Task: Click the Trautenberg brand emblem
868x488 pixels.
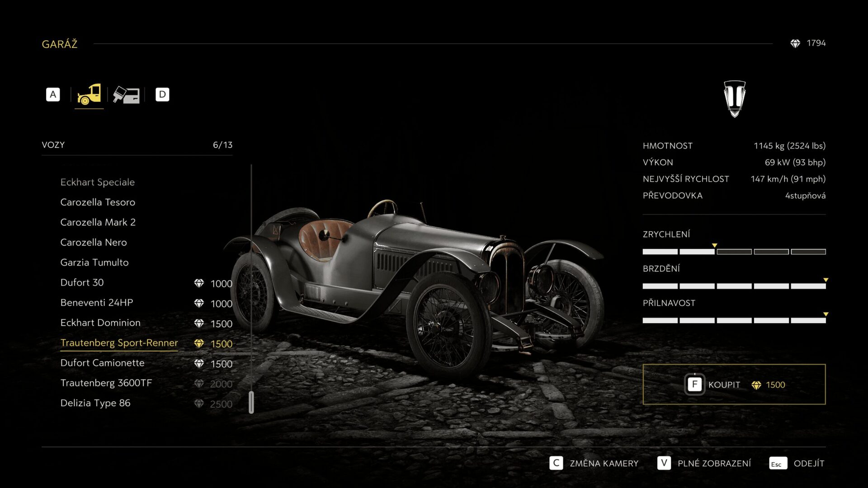Action: [735, 99]
